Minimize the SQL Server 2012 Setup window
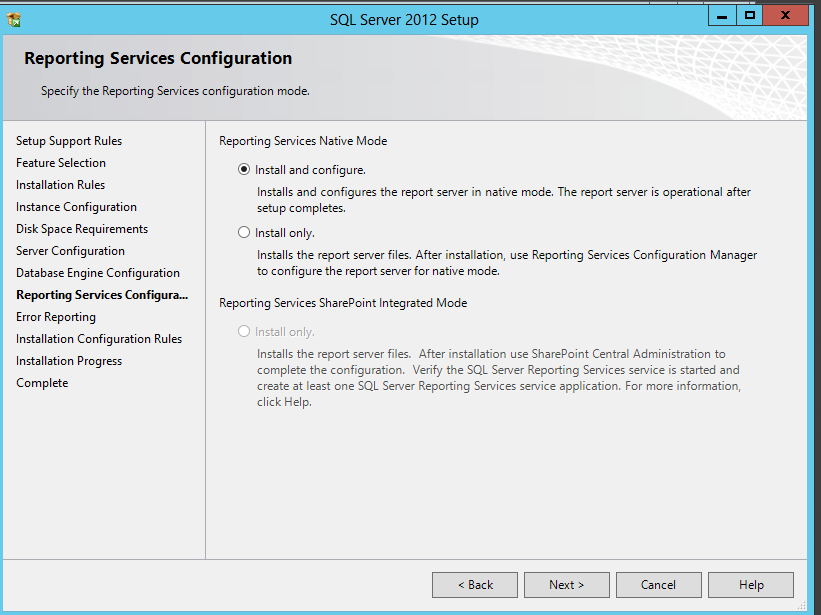The width and height of the screenshot is (821, 615). (722, 16)
